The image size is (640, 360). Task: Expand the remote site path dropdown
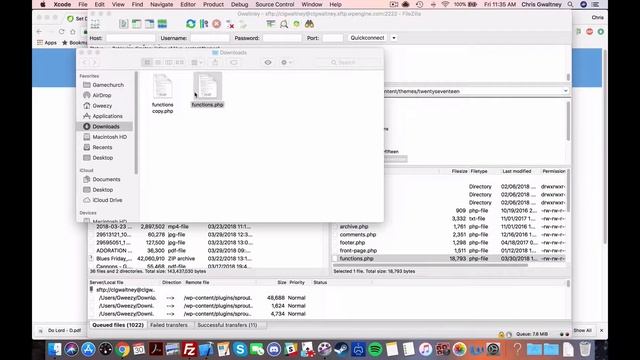coord(566,91)
